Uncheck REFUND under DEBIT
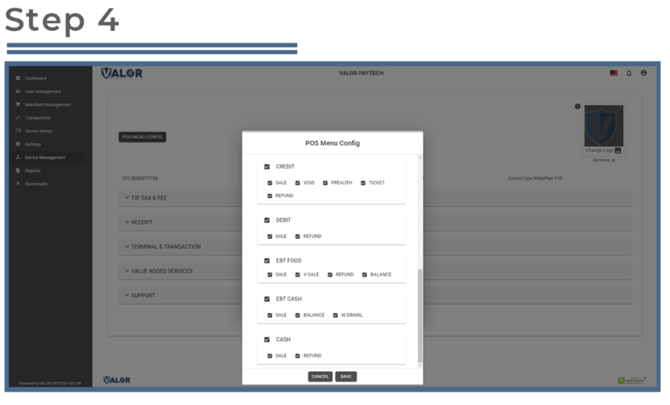Screen dimensions: 670x405 pyautogui.click(x=297, y=236)
